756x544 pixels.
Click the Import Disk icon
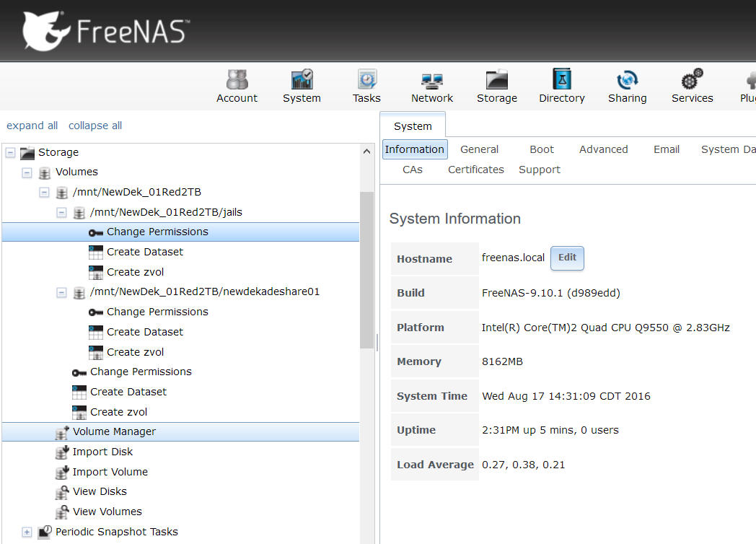[x=62, y=452]
